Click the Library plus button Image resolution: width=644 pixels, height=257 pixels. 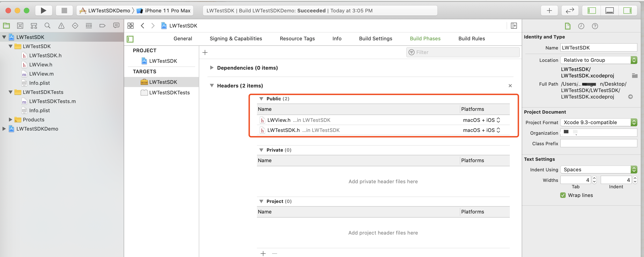click(549, 11)
